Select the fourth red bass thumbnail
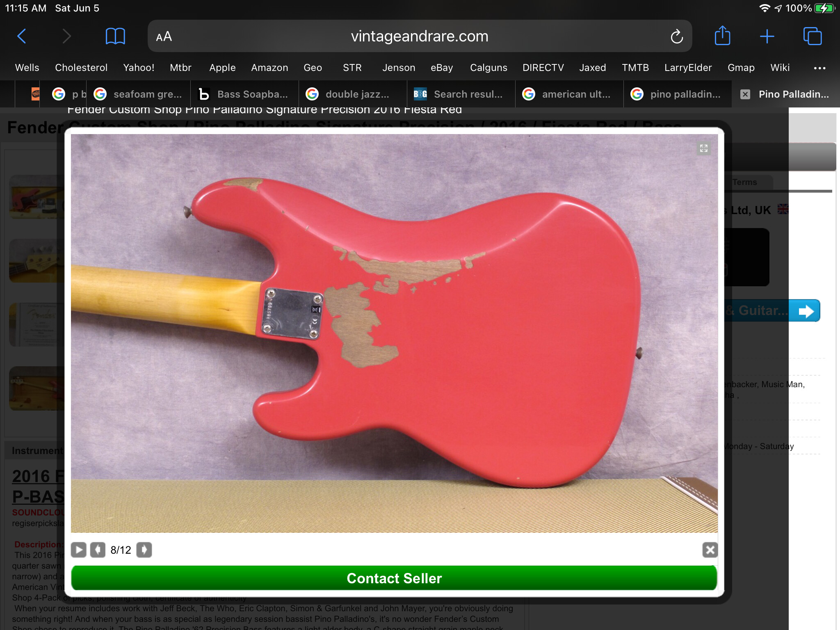The height and width of the screenshot is (630, 840). point(37,389)
